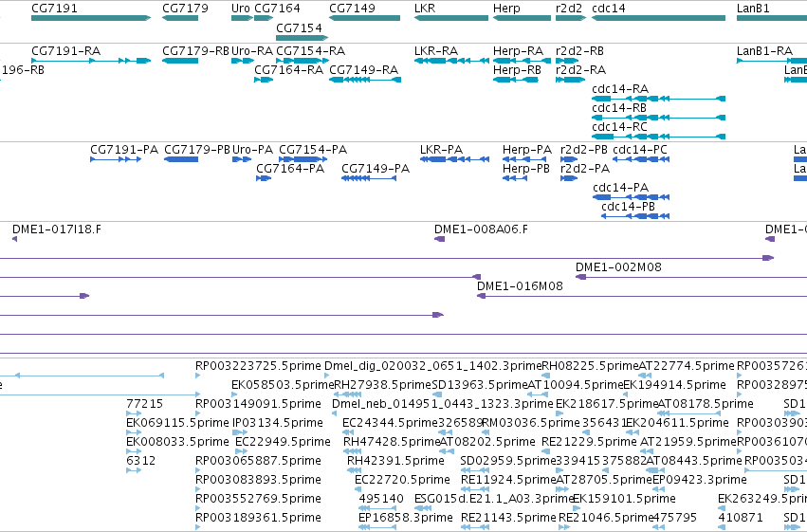Open the 6312 EST label
807x532 pixels.
(x=140, y=462)
